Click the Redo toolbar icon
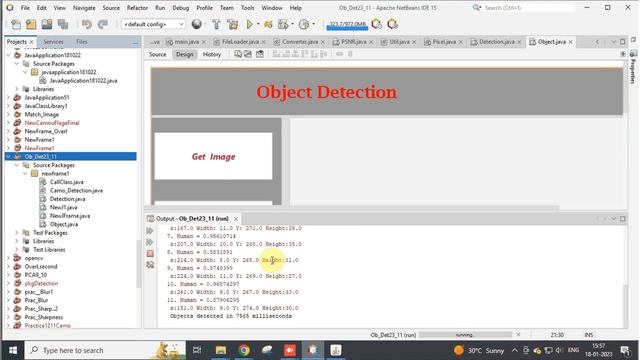 103,24
